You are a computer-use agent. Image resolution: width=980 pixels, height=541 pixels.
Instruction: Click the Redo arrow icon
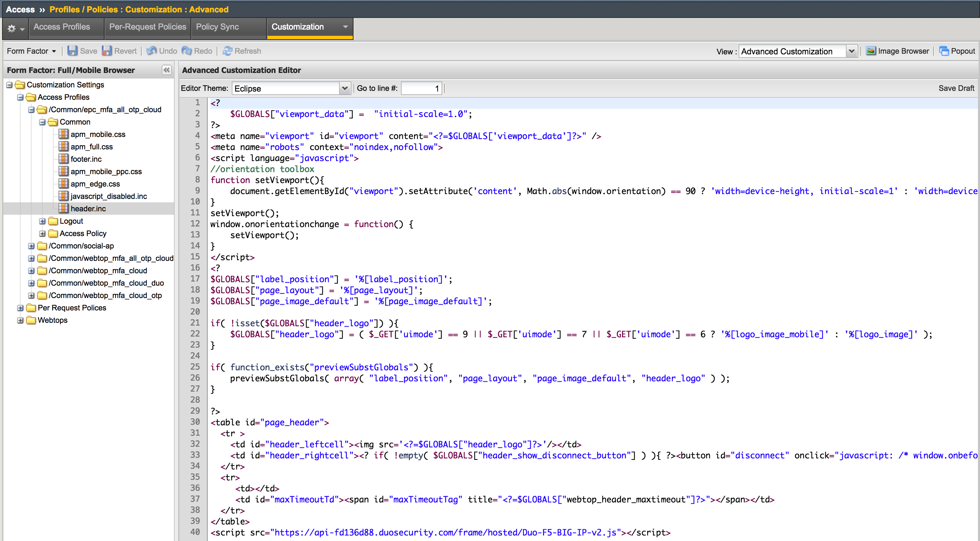pos(186,51)
